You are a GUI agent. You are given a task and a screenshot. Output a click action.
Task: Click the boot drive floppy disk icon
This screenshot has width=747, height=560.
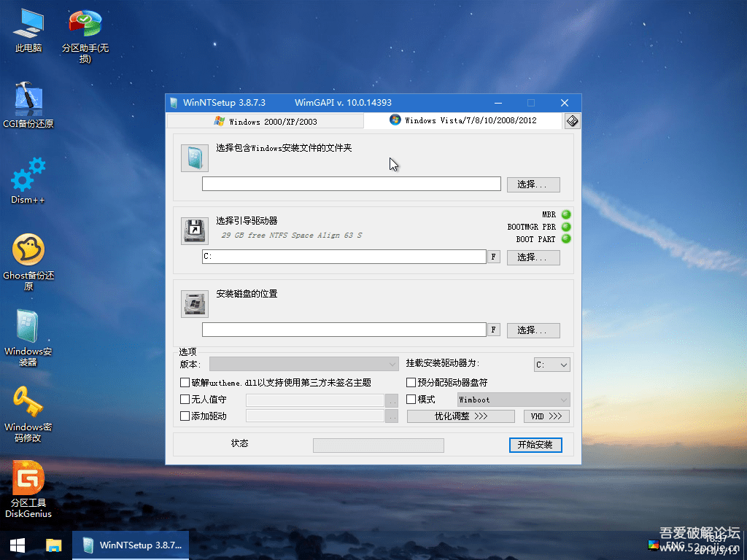194,231
